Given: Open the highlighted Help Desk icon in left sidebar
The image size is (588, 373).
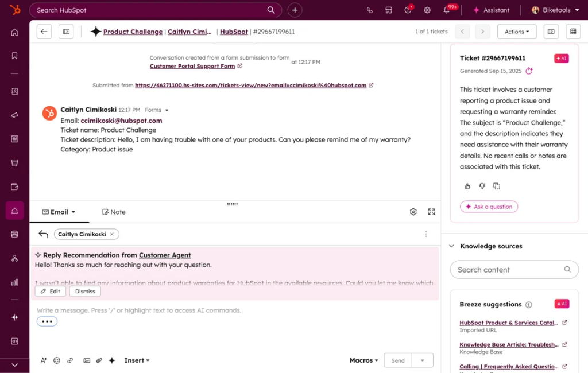Looking at the screenshot, I should tap(14, 211).
